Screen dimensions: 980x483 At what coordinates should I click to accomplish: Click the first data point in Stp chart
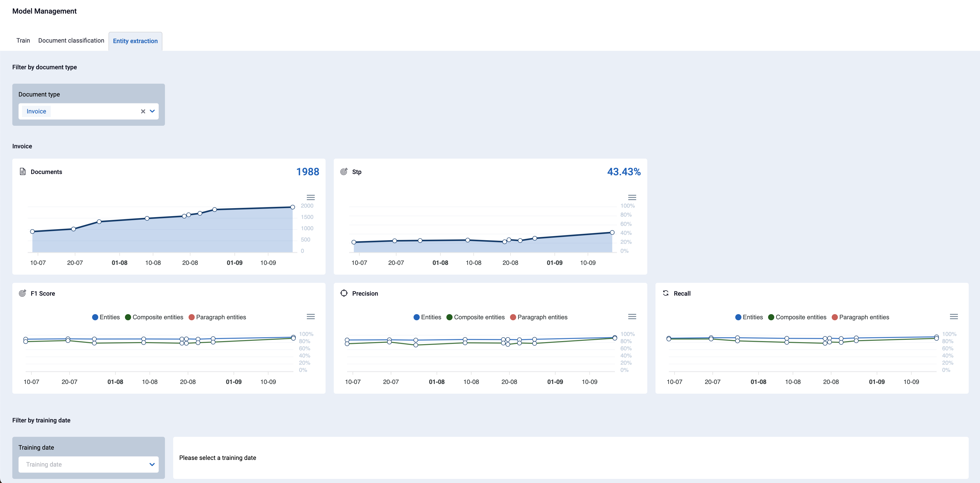tap(354, 242)
